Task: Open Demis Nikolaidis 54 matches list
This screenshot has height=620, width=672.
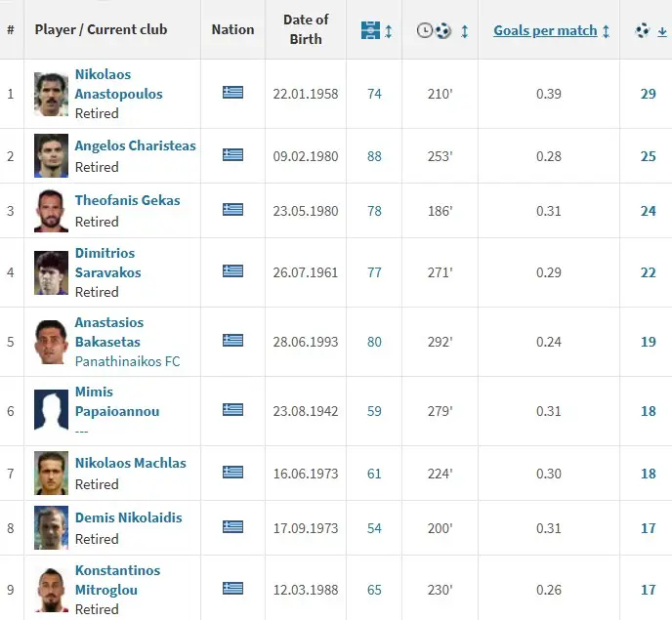Action: (374, 528)
